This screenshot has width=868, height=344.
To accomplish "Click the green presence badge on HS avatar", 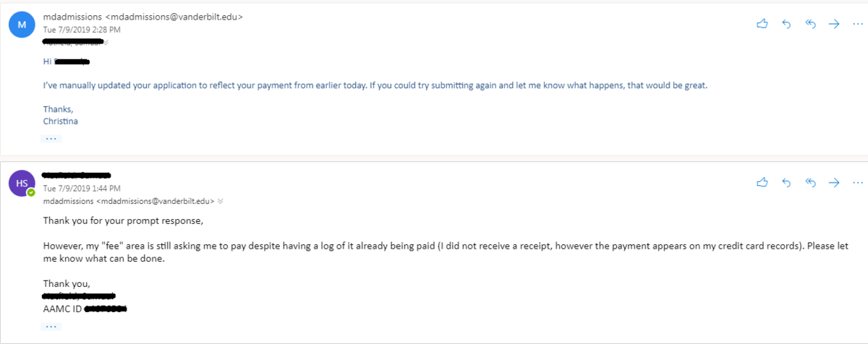I will 31,193.
